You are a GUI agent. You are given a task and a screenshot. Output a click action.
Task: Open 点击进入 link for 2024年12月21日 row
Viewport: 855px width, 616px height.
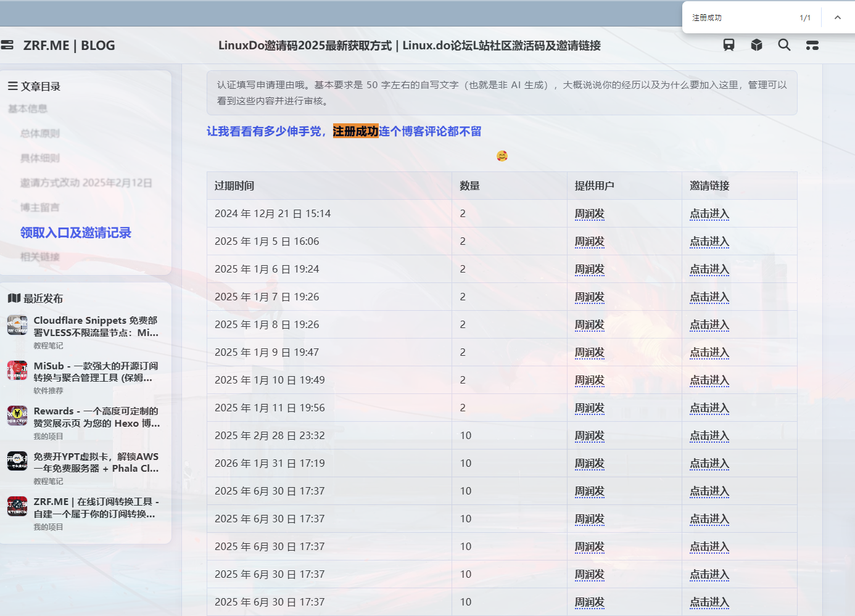coord(709,214)
